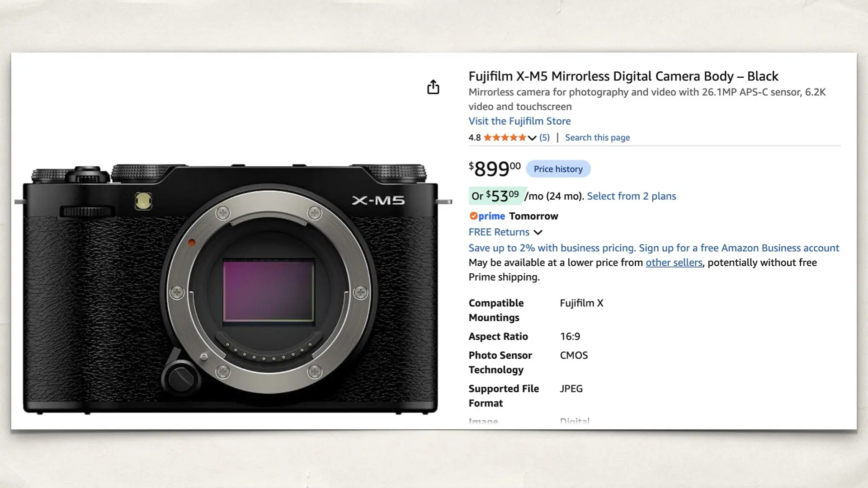The image size is (868, 488).
Task: Click the 4.8 rating number
Action: 474,137
